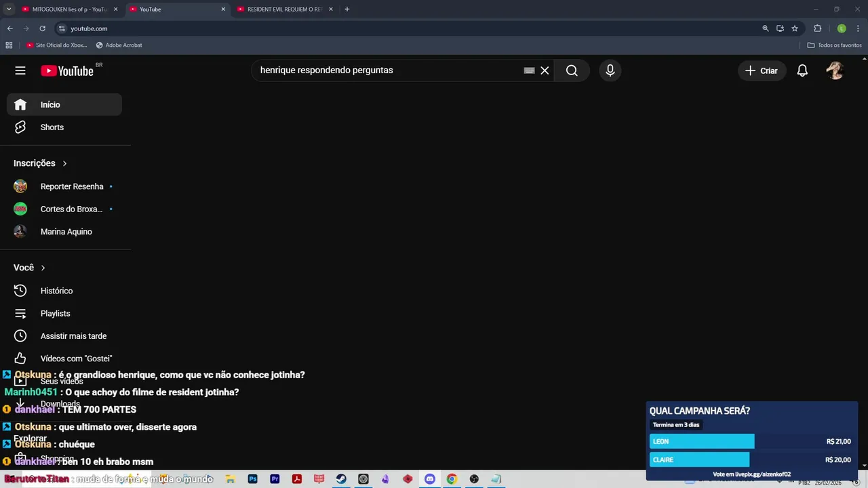Open the Site Oficial do Xbox bookmark
Image resolution: width=868 pixels, height=488 pixels.
pyautogui.click(x=57, y=45)
